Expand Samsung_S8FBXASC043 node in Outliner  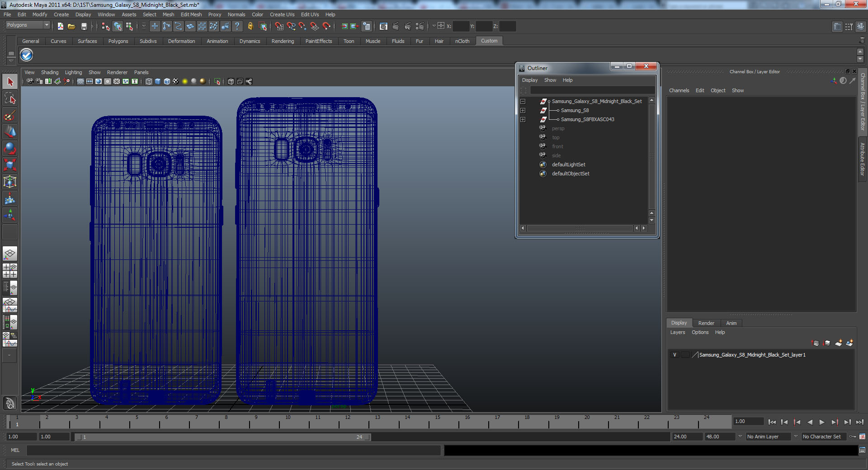(x=523, y=119)
